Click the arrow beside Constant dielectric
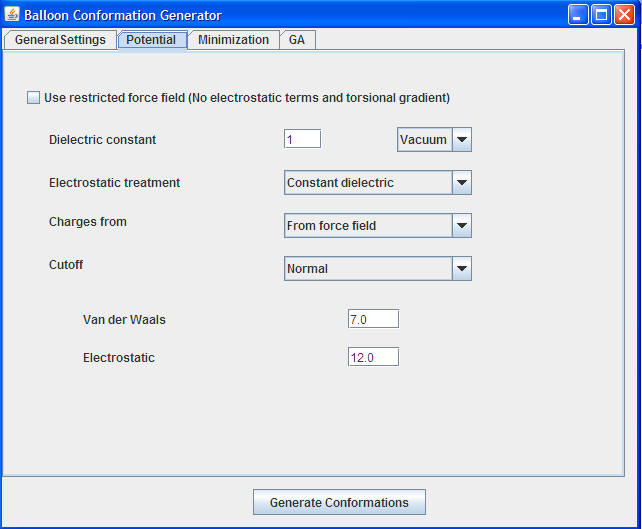The image size is (642, 529). (x=461, y=183)
